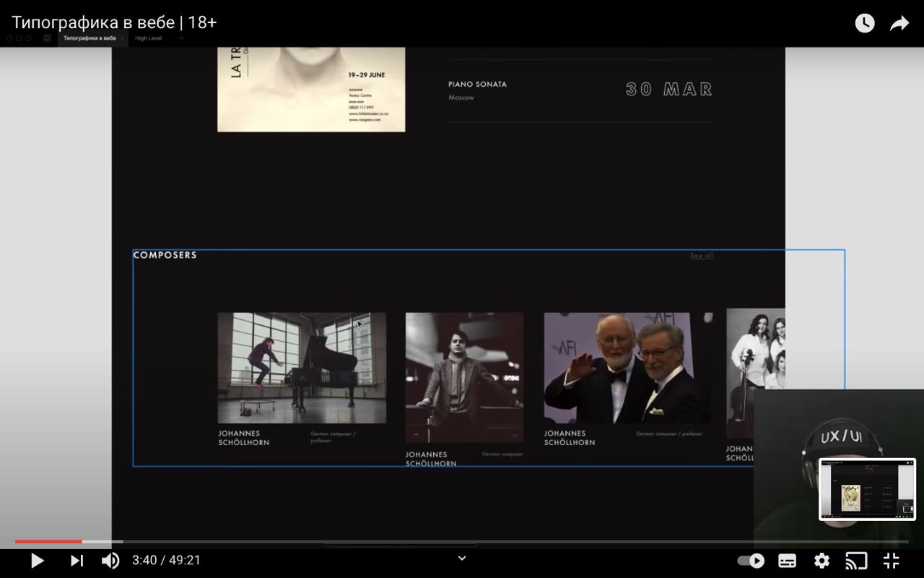The image size is (924, 578).
Task: Click 'Johannes Schöllhorn' under the AFI photo
Action: tap(570, 438)
